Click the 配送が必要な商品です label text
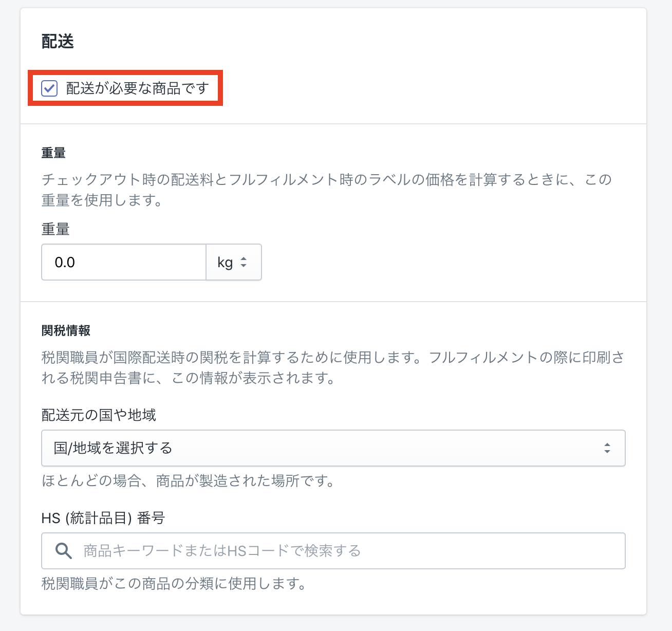This screenshot has height=631, width=672. tap(137, 88)
